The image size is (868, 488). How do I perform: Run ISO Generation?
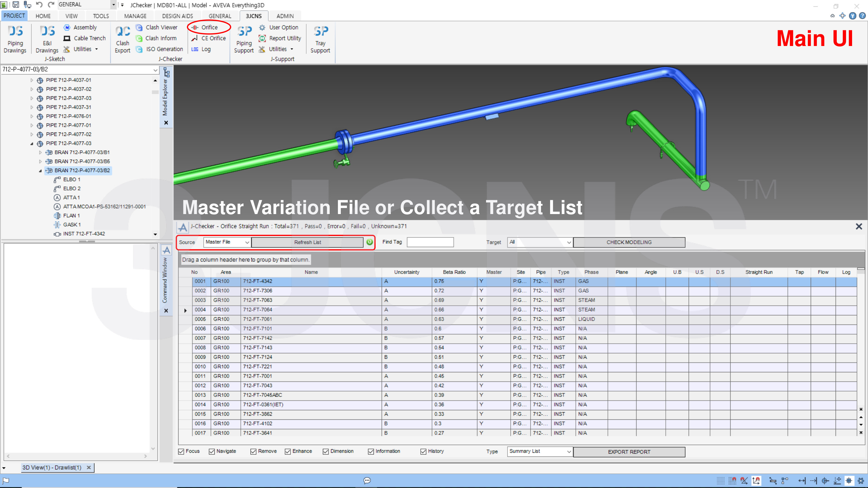[159, 49]
